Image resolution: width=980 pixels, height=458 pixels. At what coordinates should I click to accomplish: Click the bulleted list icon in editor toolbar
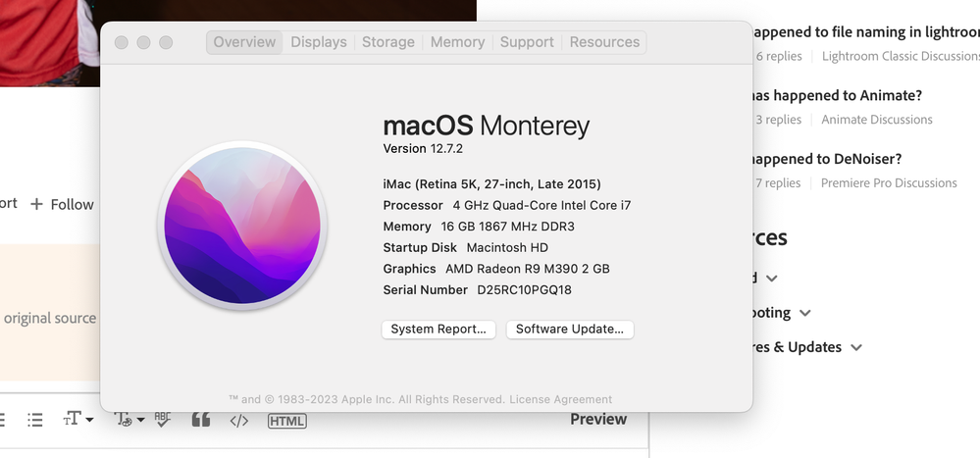tap(35, 420)
